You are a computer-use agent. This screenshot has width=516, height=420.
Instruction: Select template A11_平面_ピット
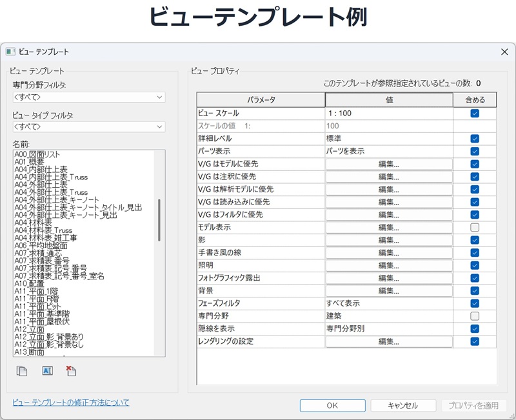pyautogui.click(x=38, y=306)
